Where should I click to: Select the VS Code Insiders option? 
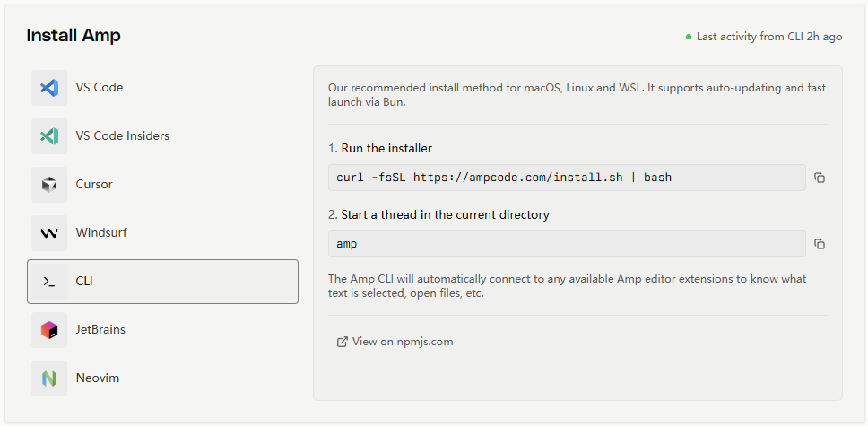[x=162, y=136]
